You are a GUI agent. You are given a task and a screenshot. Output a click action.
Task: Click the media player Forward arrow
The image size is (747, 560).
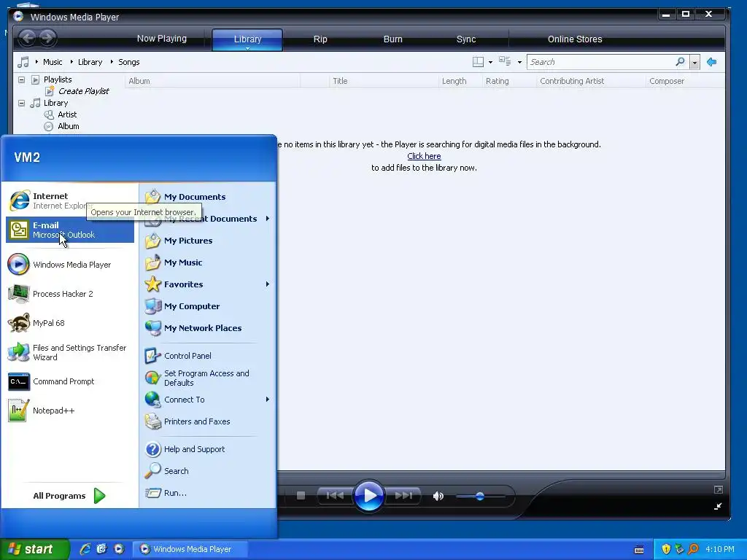pyautogui.click(x=47, y=38)
